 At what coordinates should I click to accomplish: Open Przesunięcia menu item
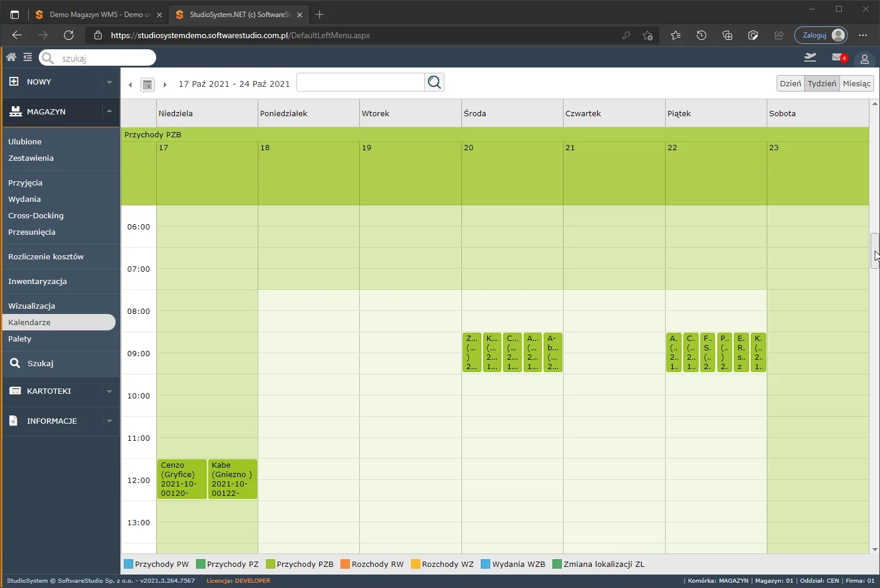32,232
